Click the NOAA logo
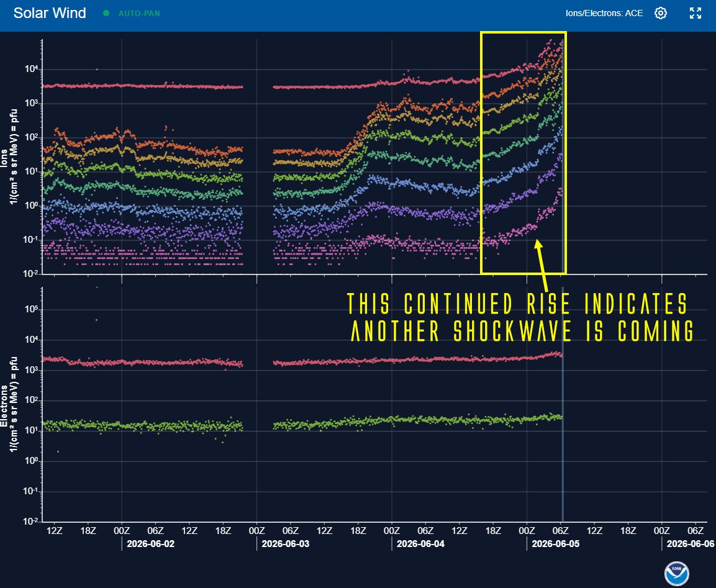The height and width of the screenshot is (588, 716). click(677, 573)
